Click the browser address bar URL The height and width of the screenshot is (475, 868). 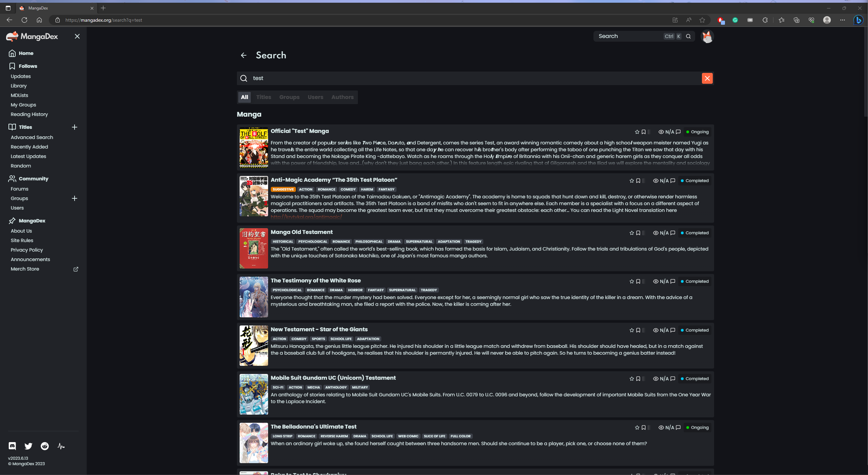tap(104, 20)
